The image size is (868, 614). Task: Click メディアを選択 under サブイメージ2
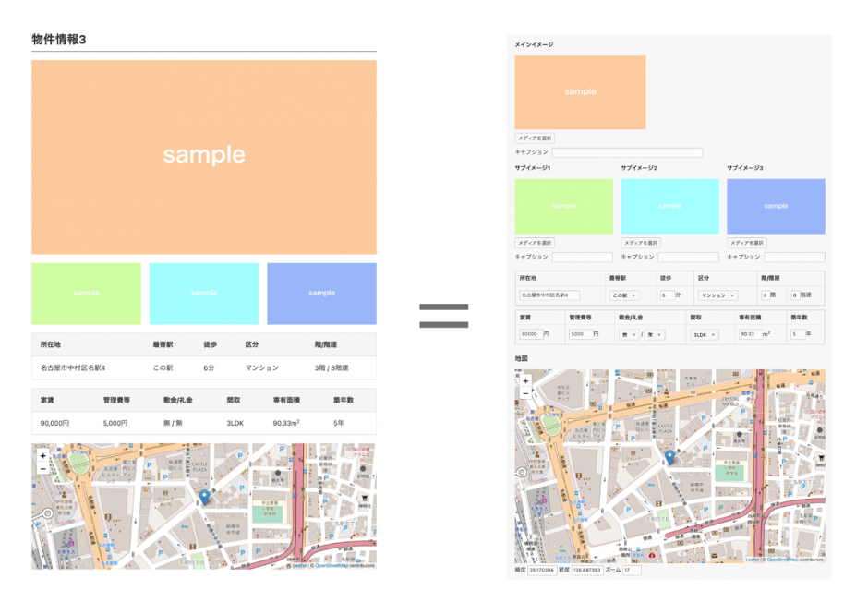point(641,243)
